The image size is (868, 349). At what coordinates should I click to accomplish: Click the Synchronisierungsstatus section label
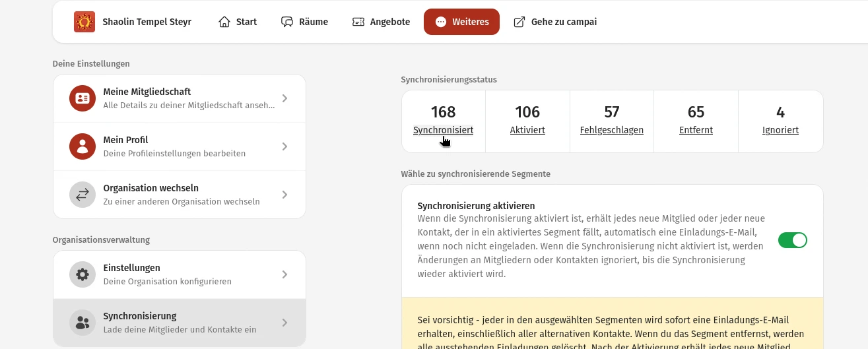(x=449, y=79)
